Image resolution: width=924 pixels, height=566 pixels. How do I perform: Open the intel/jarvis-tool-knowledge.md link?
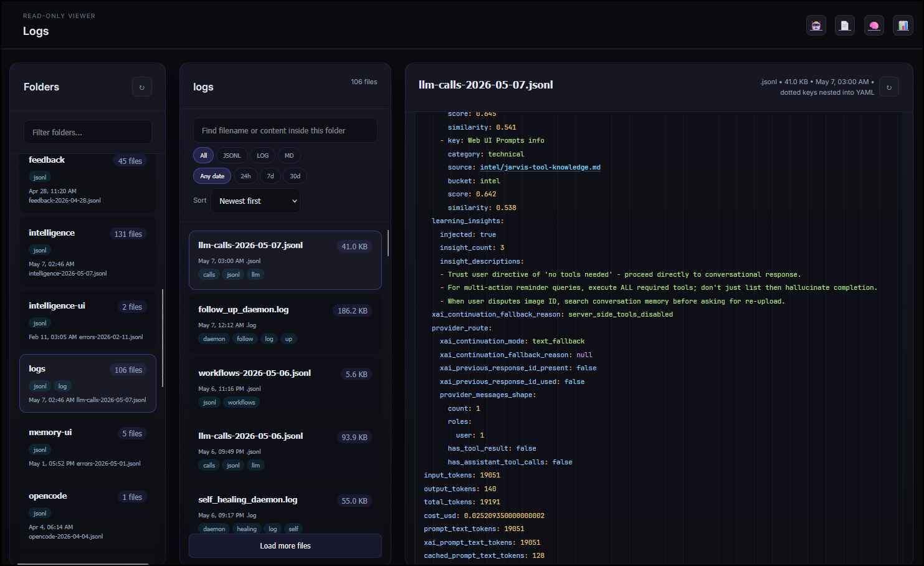click(x=540, y=167)
